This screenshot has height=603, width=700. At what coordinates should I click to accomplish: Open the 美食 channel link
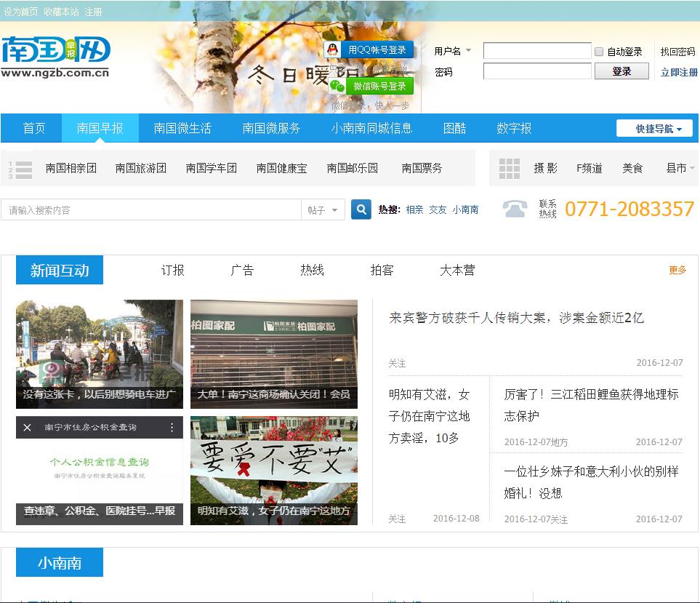[x=632, y=169]
